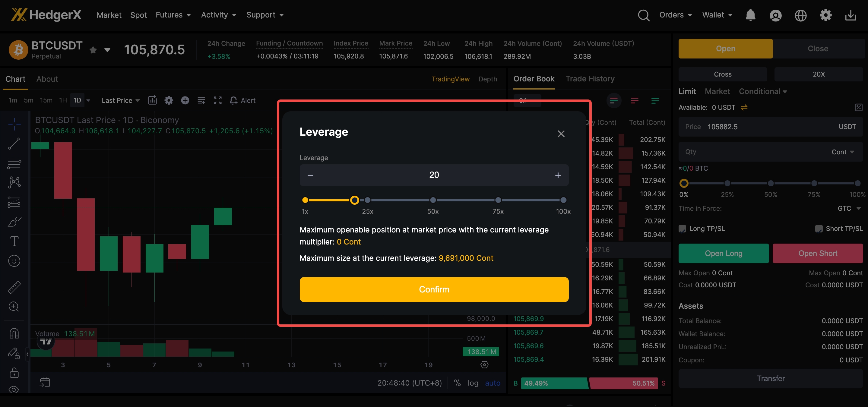Select the trend line drawing tool
868x407 pixels.
pos(14,144)
